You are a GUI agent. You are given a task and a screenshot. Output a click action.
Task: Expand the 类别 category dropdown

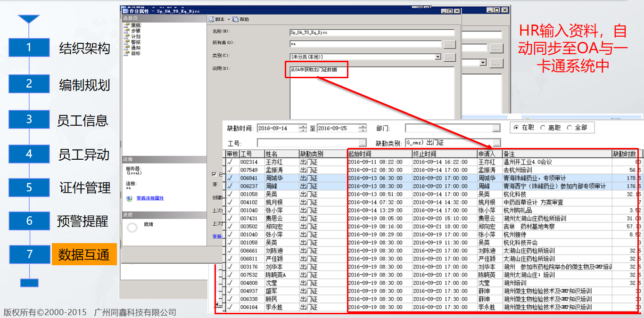pos(438,57)
